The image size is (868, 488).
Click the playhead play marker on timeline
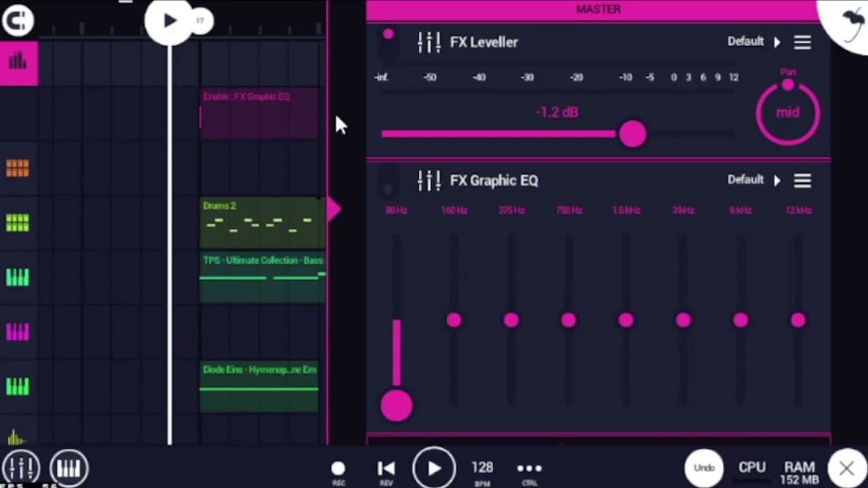[x=169, y=21]
